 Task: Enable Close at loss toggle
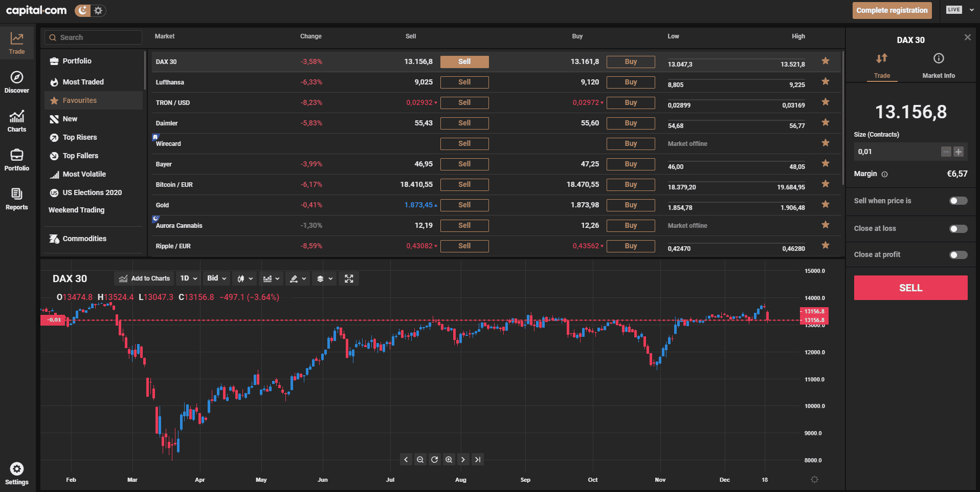click(959, 228)
